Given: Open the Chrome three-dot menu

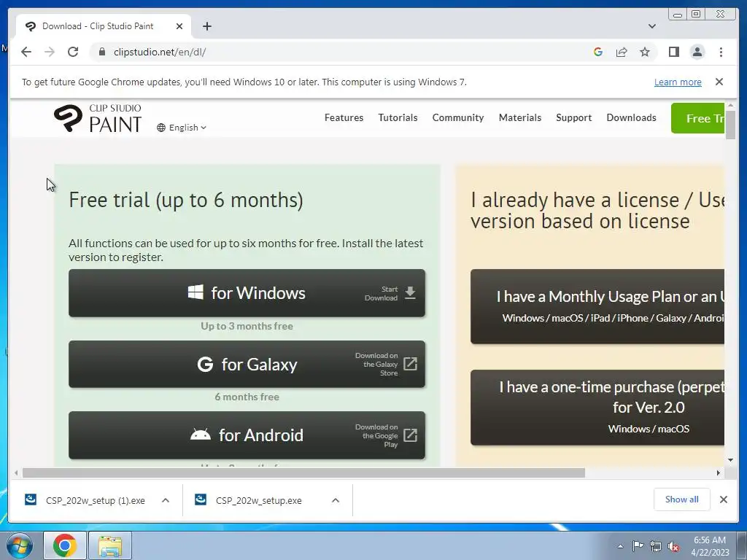Looking at the screenshot, I should tap(721, 52).
